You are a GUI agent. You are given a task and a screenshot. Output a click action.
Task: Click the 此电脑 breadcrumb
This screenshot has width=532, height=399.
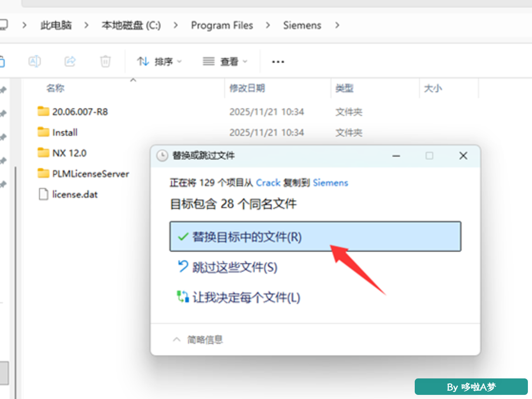(x=56, y=25)
